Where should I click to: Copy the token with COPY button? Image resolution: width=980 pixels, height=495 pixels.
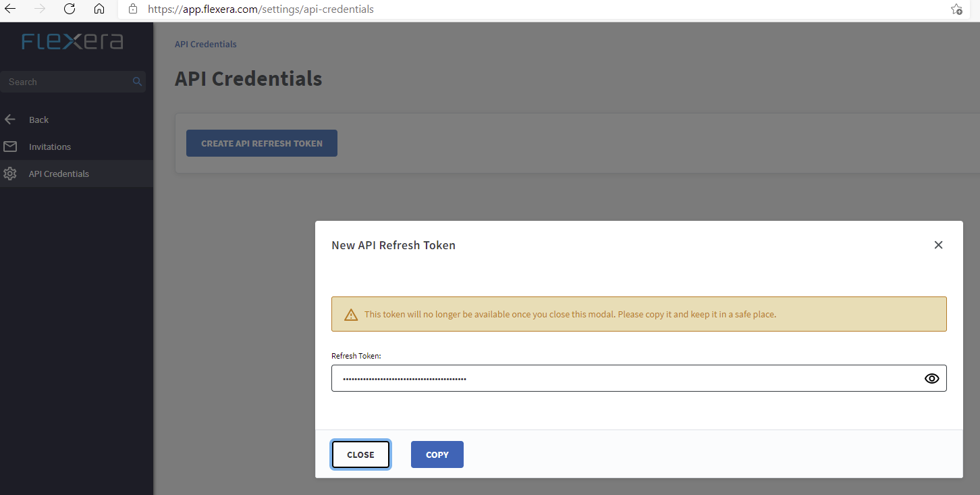(x=437, y=454)
